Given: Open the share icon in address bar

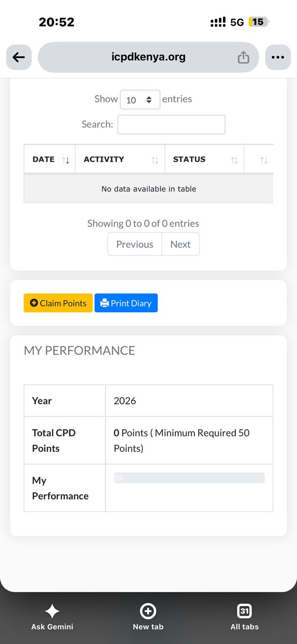Looking at the screenshot, I should 243,57.
